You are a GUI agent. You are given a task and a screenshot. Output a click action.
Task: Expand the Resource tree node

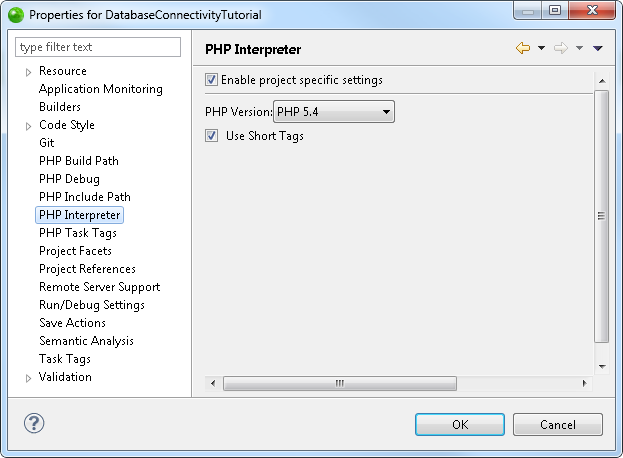(x=28, y=72)
